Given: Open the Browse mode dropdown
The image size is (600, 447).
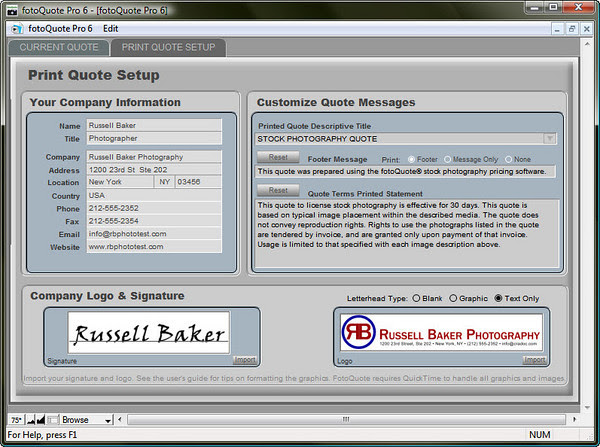Looking at the screenshot, I should coord(87,420).
